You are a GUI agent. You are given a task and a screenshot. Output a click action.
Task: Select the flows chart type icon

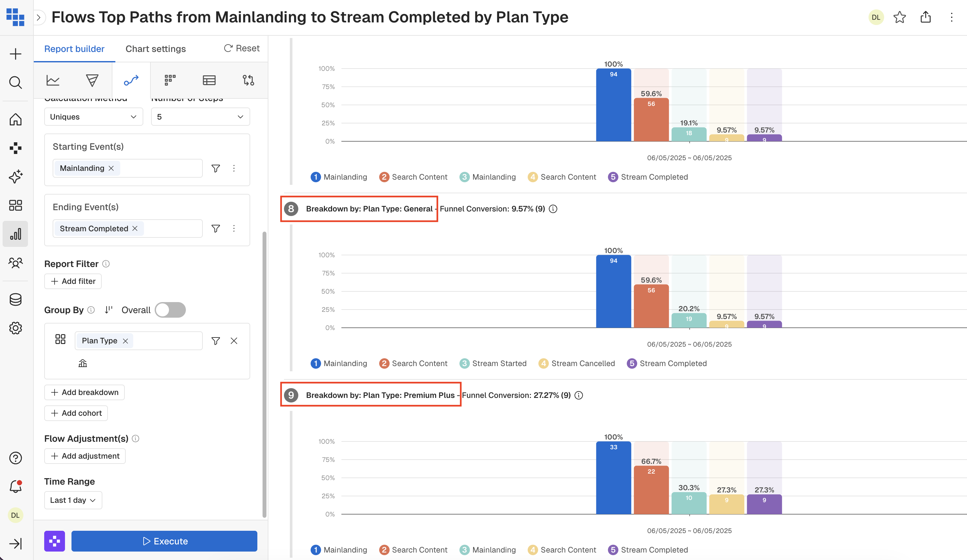[131, 80]
